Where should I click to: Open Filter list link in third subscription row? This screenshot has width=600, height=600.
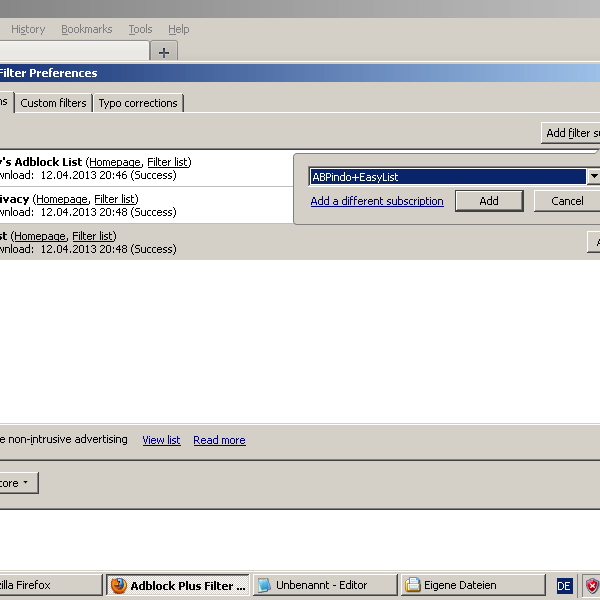click(93, 236)
